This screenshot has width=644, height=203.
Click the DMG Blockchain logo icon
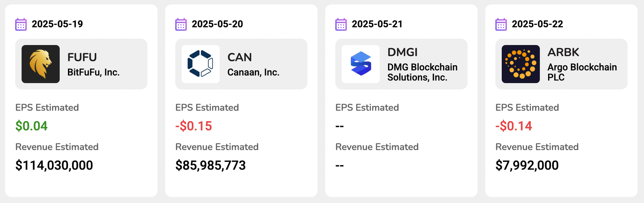point(361,64)
